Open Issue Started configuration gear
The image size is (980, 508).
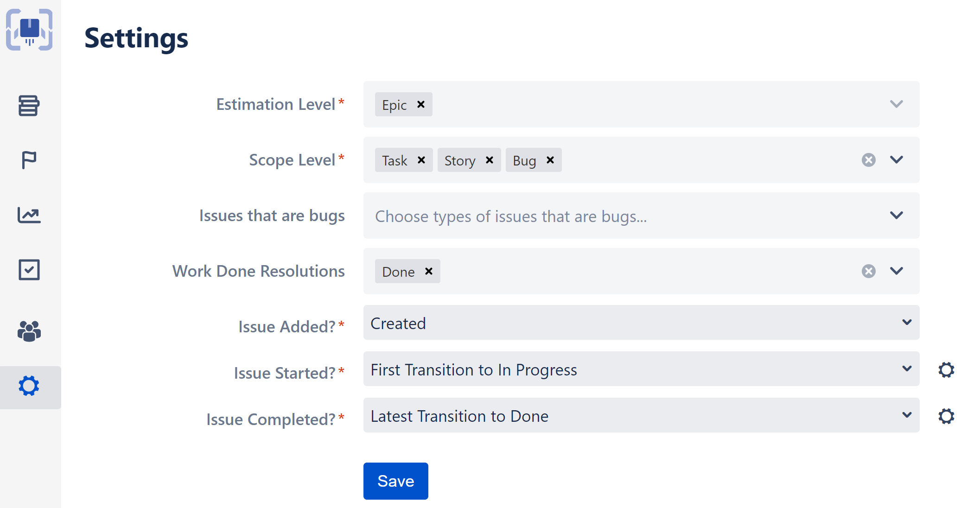(x=946, y=369)
